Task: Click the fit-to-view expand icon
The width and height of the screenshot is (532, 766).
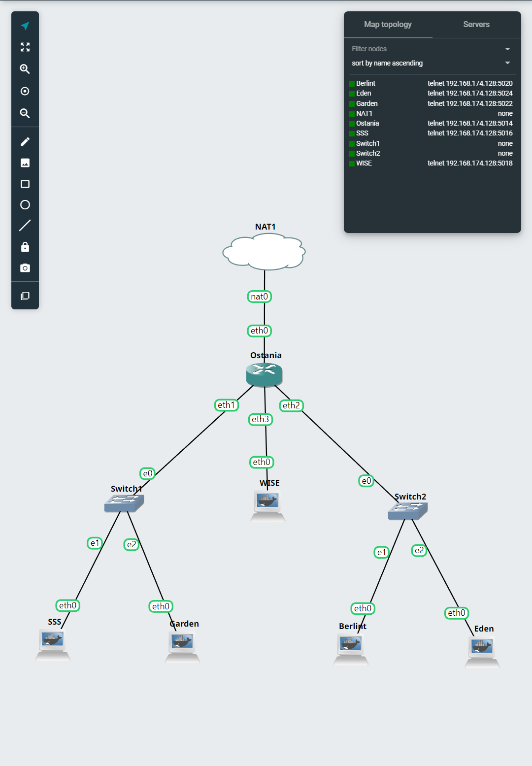Action: click(x=25, y=48)
